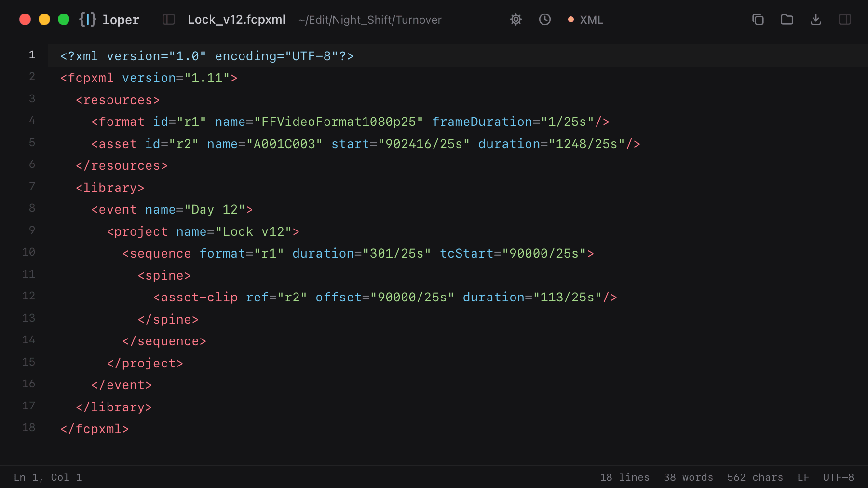Click the copy document icon

click(758, 19)
